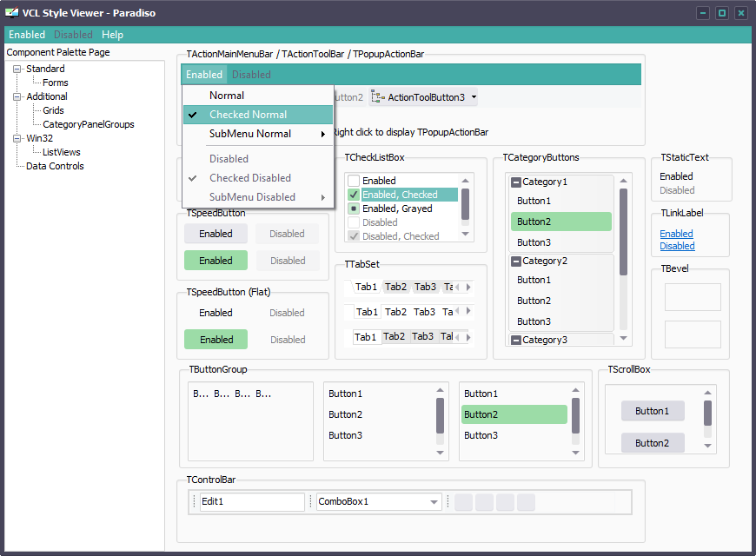This screenshot has height=556, width=756.
Task: Click the TCheckListBox scroll down arrow
Action: pos(465,234)
